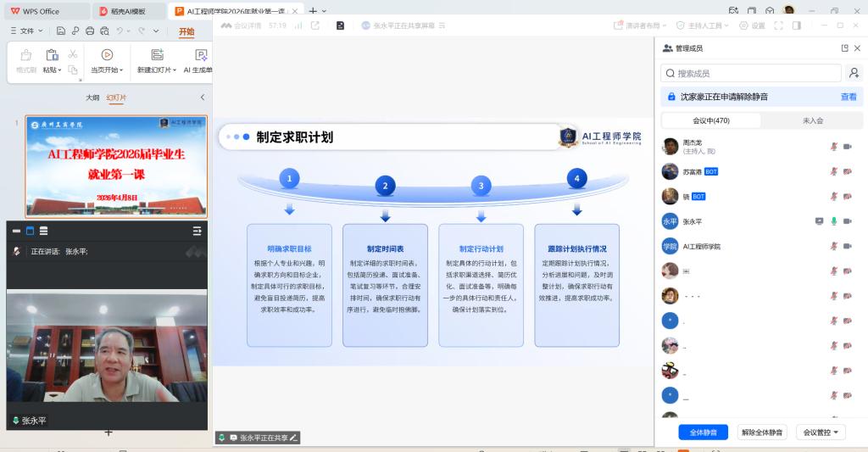
Task: Toggle 周杰龙's microphone mute icon
Action: (x=834, y=147)
